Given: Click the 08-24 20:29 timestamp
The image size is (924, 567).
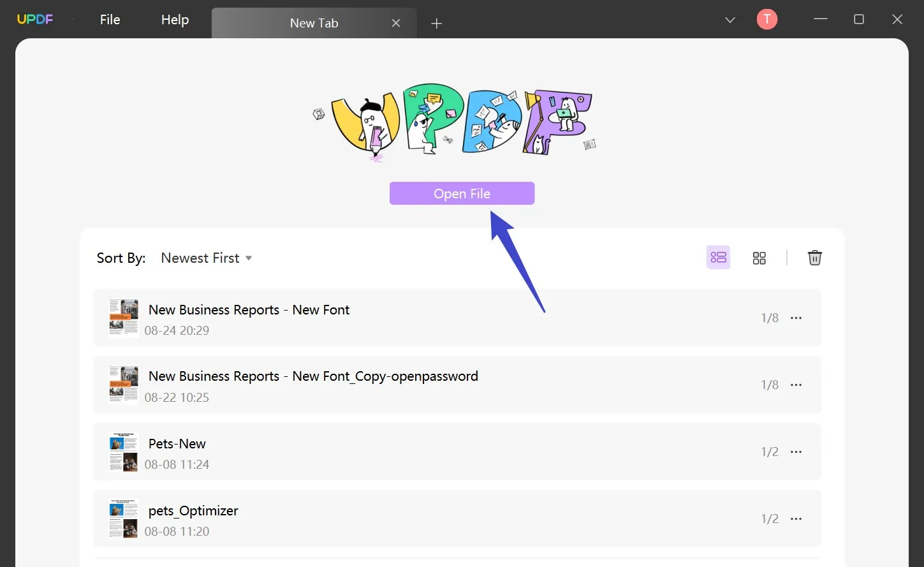Looking at the screenshot, I should (177, 330).
